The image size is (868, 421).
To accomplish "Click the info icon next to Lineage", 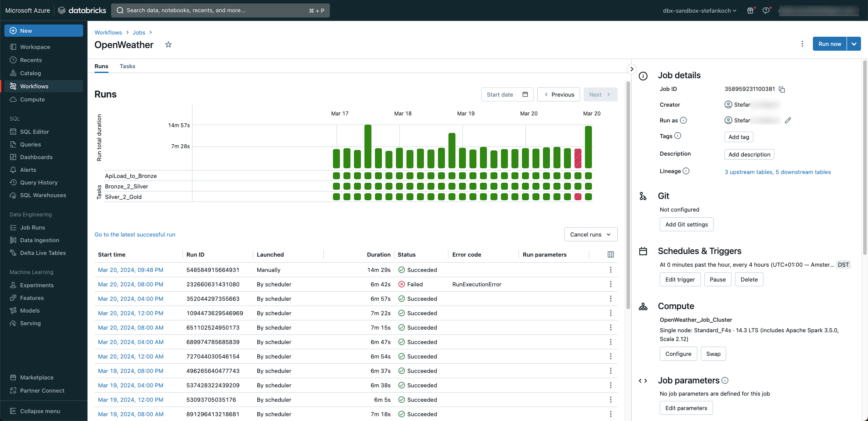I will (x=686, y=171).
